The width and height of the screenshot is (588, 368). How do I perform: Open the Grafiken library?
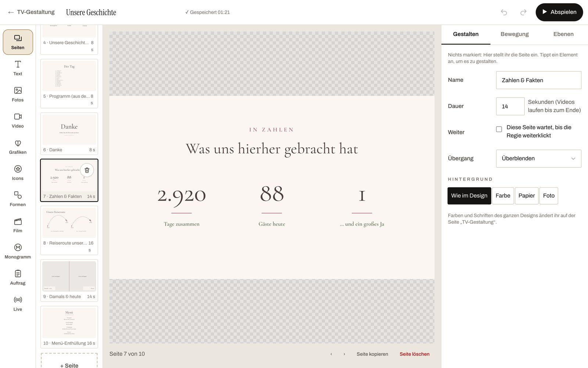pyautogui.click(x=18, y=147)
